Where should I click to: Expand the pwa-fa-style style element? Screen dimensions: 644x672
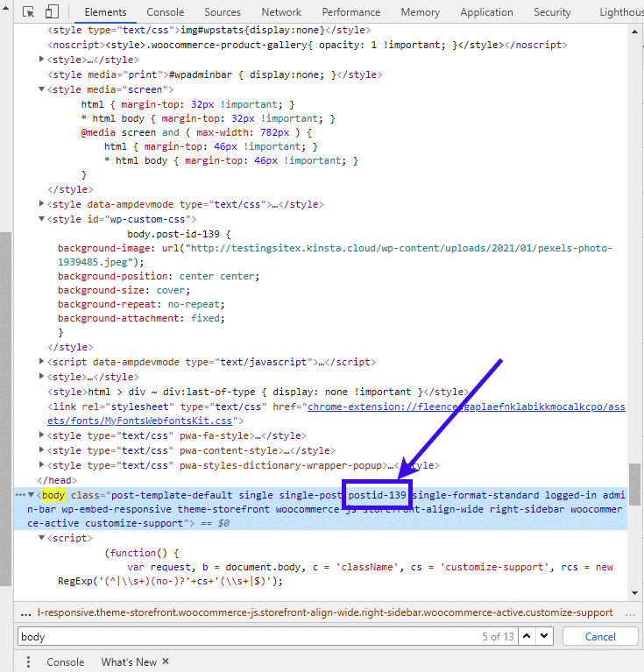pos(42,435)
